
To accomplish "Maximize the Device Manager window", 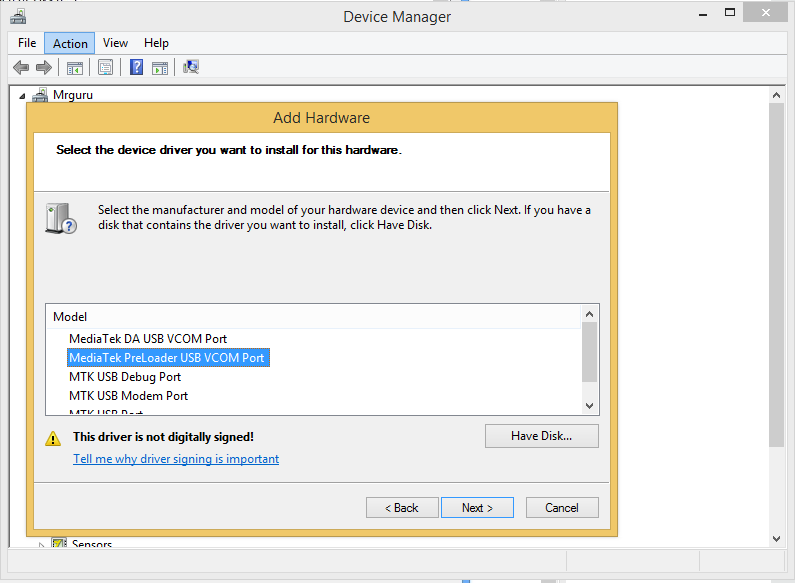I will 730,13.
